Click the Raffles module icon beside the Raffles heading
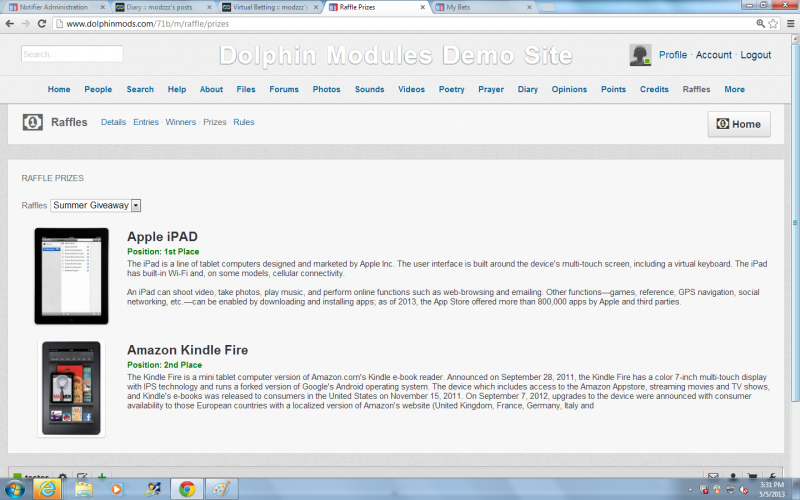800x500 pixels. pos(33,122)
